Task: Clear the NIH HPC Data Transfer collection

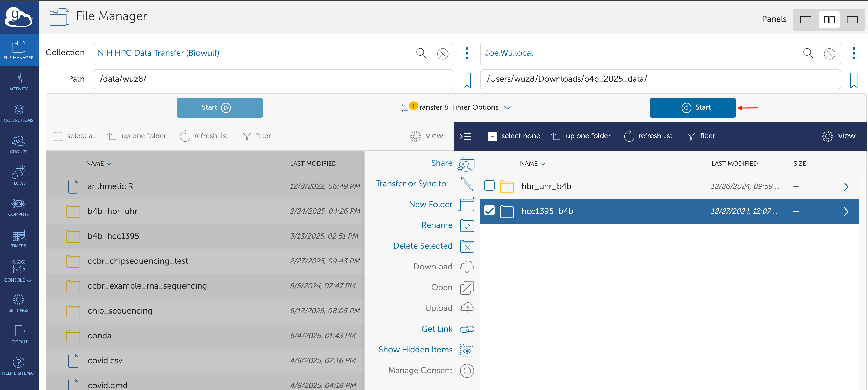Action: pos(443,54)
